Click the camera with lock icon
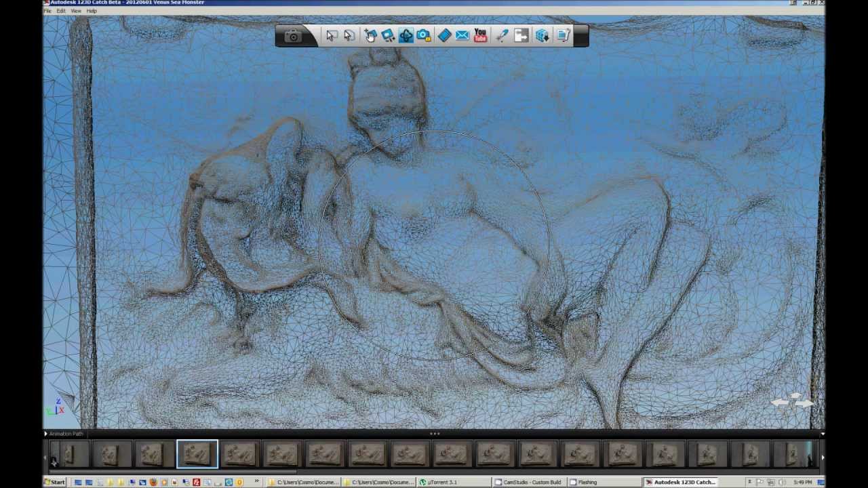The height and width of the screenshot is (488, 868). click(424, 36)
